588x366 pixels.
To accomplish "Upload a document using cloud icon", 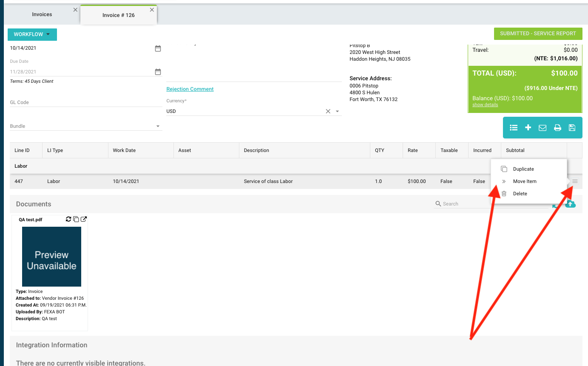I will [x=571, y=204].
